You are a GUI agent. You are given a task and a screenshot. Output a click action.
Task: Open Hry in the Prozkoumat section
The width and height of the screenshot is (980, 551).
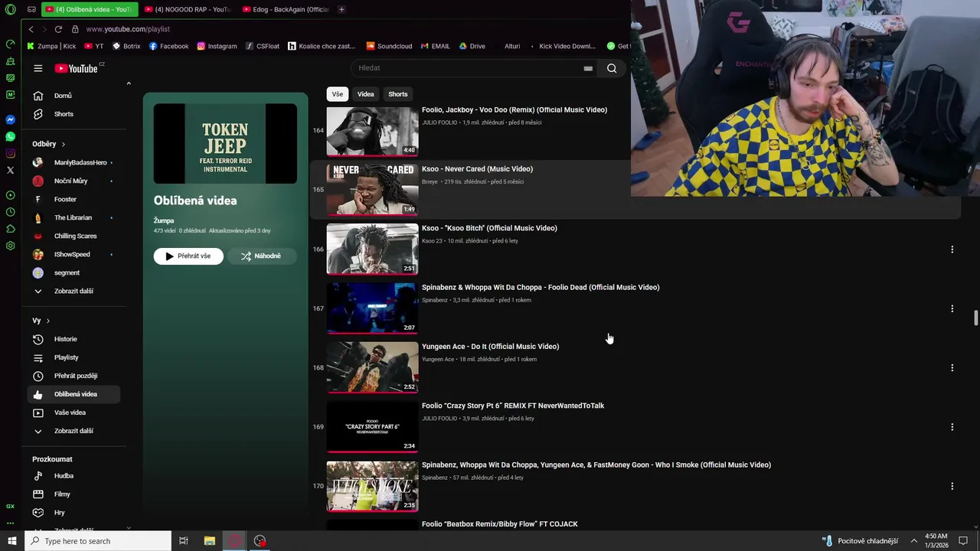click(x=75, y=513)
